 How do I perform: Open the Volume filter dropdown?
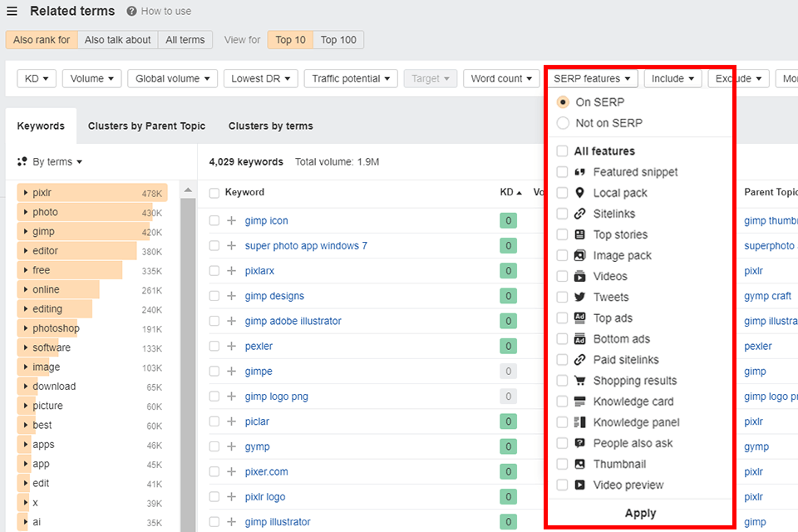click(x=91, y=78)
